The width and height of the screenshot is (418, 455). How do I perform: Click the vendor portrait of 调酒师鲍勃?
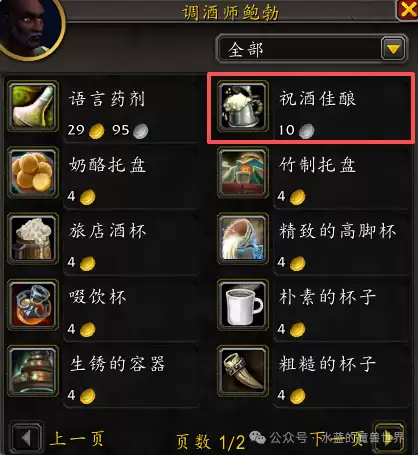(30, 28)
